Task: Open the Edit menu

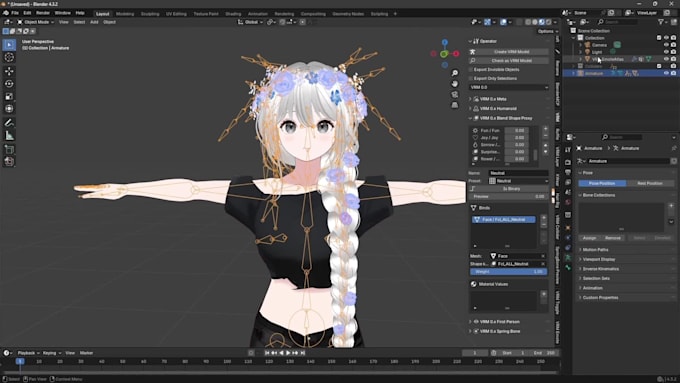Action: [27, 13]
